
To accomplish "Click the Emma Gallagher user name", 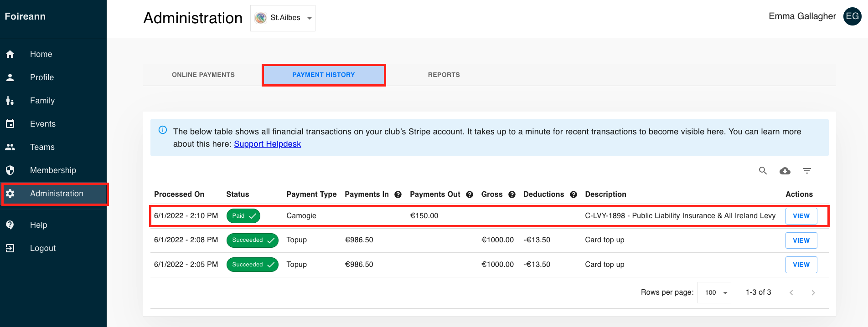I will coord(802,16).
